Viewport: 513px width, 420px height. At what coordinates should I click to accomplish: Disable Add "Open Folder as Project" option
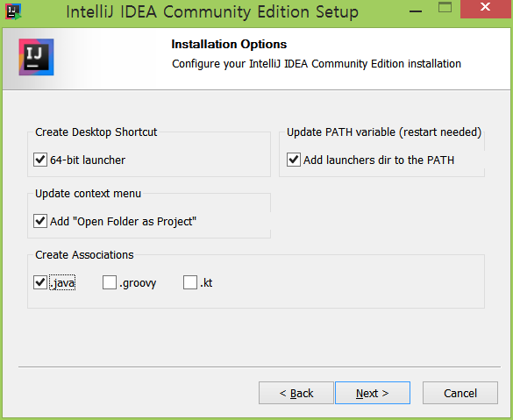[x=40, y=221]
